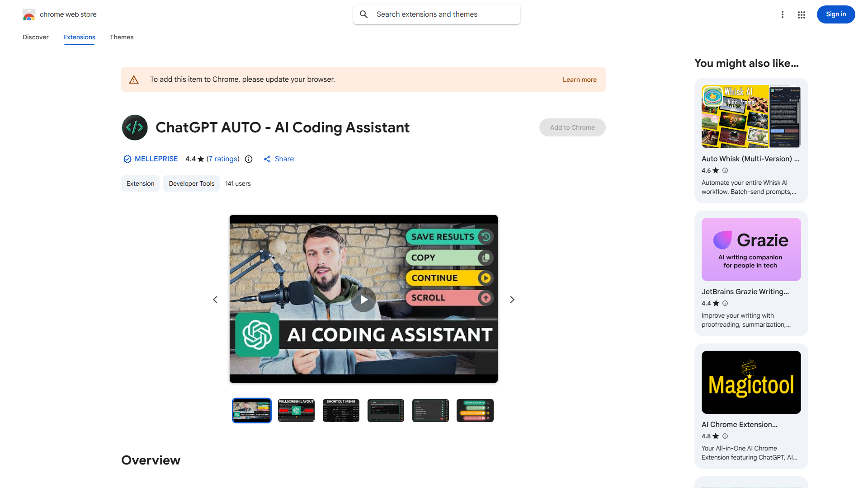Play the AI Coding Assistant video
The width and height of the screenshot is (868, 488).
pos(363,299)
